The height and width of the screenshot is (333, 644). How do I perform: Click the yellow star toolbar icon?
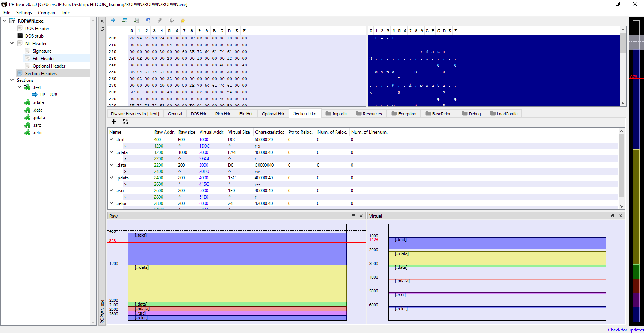(x=183, y=20)
